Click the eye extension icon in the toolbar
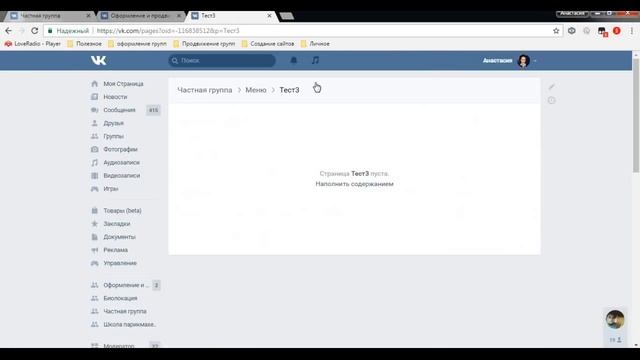The width and height of the screenshot is (640, 360). pyautogui.click(x=571, y=31)
